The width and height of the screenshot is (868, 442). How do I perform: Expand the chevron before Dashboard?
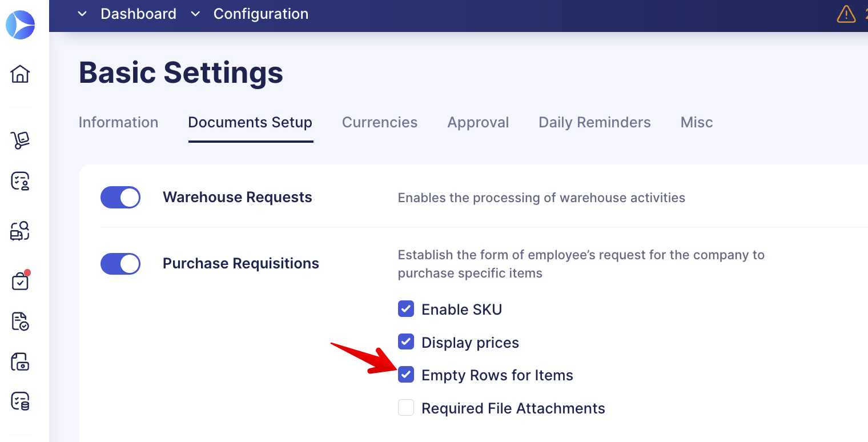[x=82, y=14]
